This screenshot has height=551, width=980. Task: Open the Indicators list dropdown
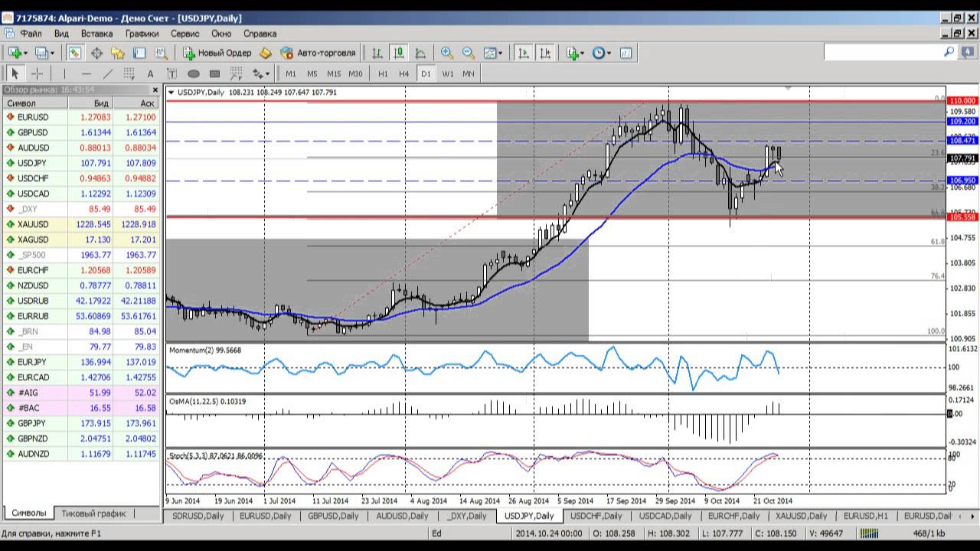[x=575, y=53]
